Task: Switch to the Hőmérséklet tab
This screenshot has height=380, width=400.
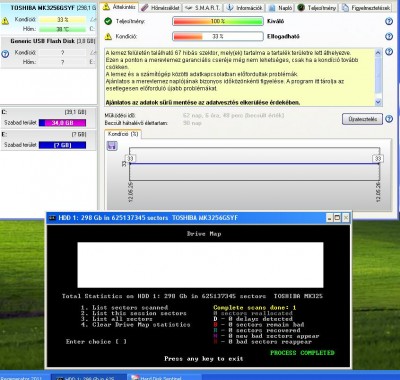Action: pyautogui.click(x=160, y=7)
